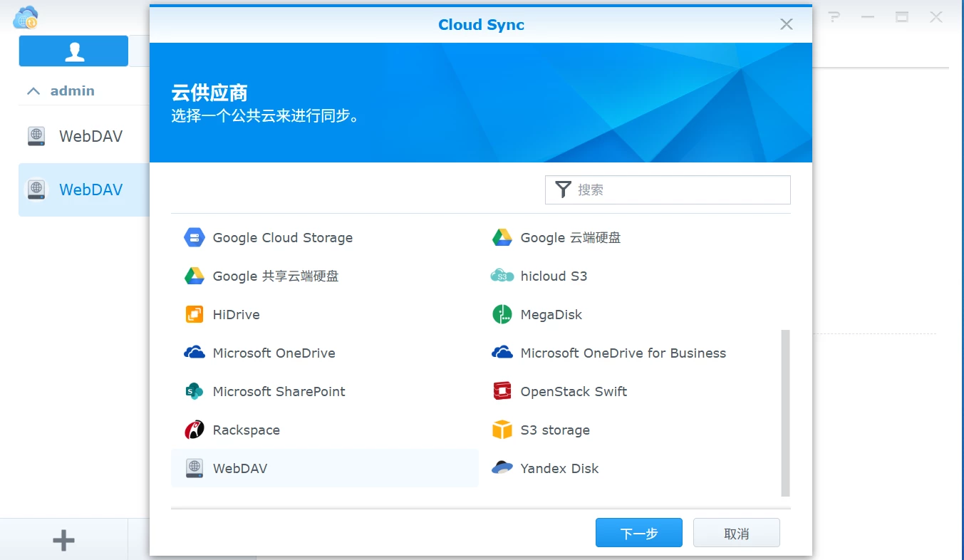This screenshot has width=964, height=560.
Task: Choose S3 storage as provider
Action: click(554, 430)
